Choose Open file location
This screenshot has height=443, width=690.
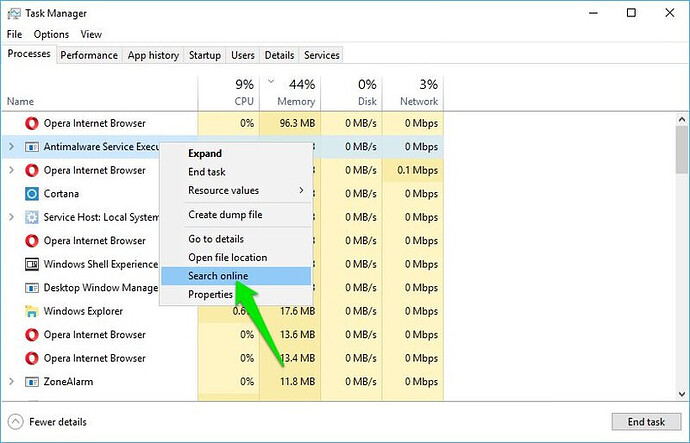click(x=237, y=257)
